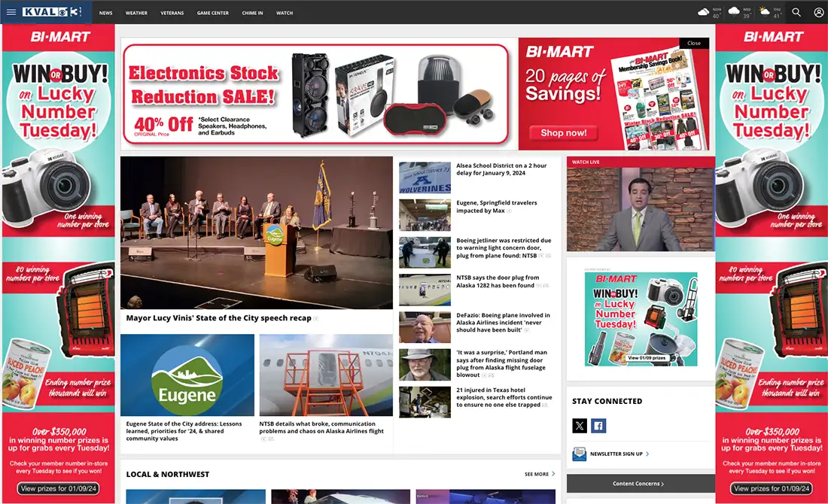The width and height of the screenshot is (828, 504).
Task: Click the Thursday weather forecast icon
Action: pos(763,11)
